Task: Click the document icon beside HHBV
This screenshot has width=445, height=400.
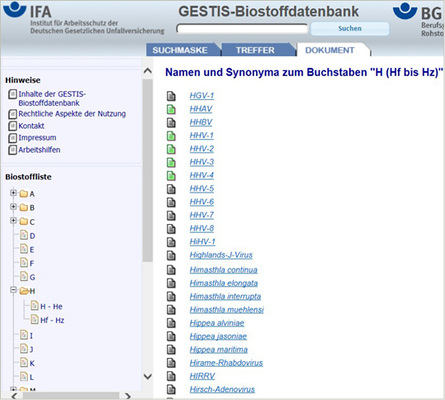Action: tap(171, 123)
